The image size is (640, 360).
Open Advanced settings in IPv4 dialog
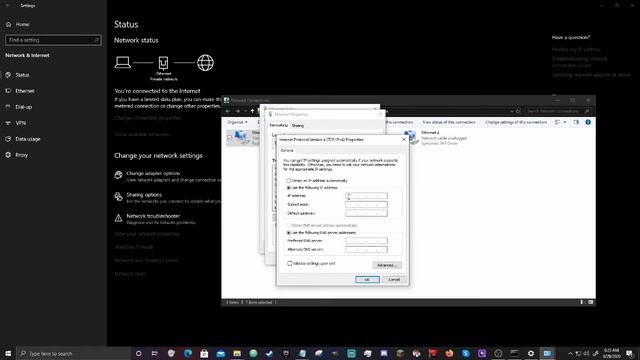click(387, 265)
